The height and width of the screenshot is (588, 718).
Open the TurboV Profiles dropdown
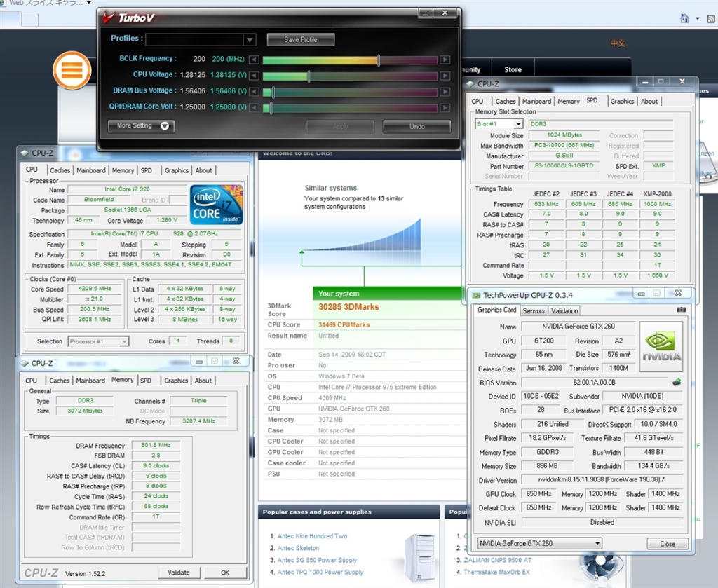coord(250,40)
